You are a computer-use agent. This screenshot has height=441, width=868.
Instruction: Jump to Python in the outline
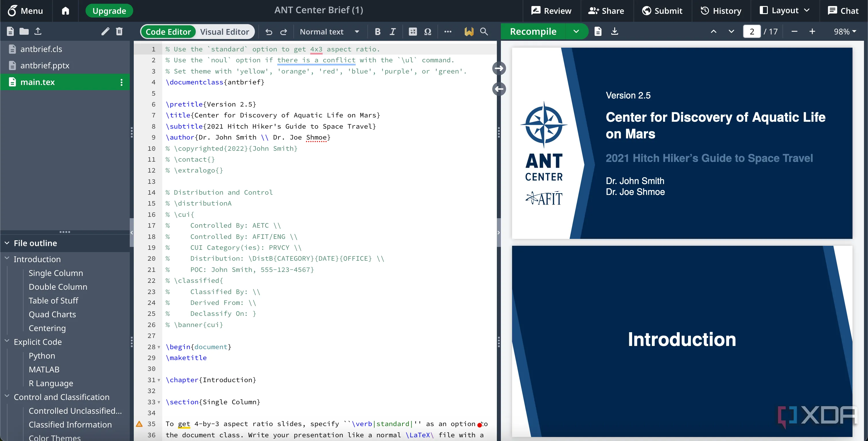pos(42,356)
